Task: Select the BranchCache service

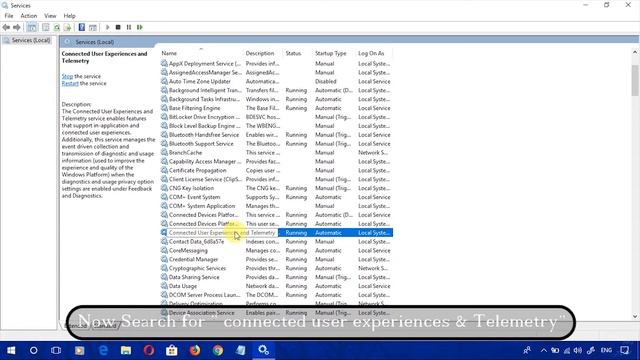Action: (x=276, y=153)
